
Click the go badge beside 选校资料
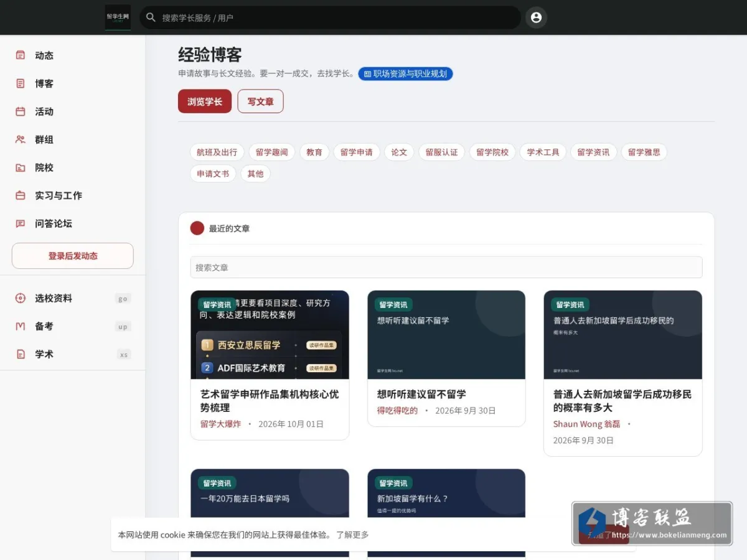123,299
